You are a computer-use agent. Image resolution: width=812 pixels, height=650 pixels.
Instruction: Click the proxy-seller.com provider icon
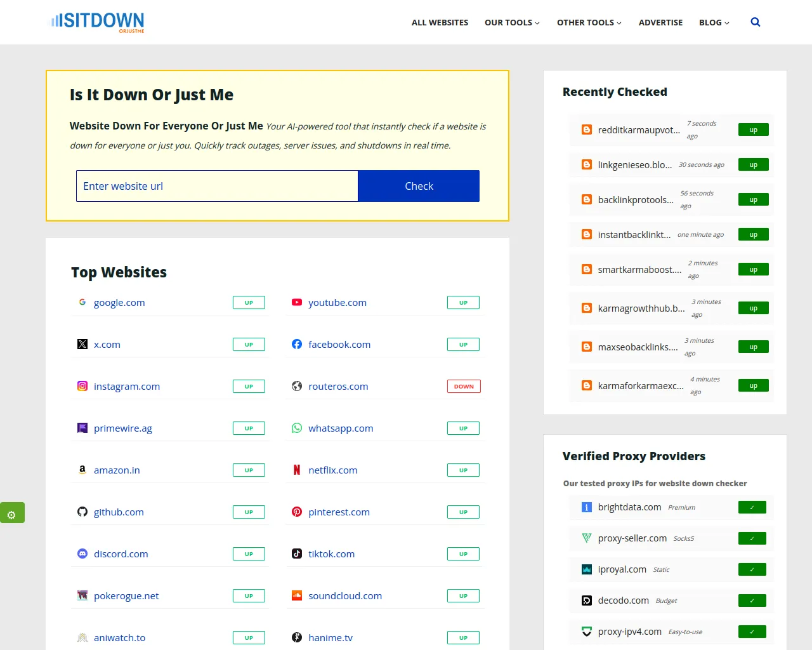(x=587, y=538)
